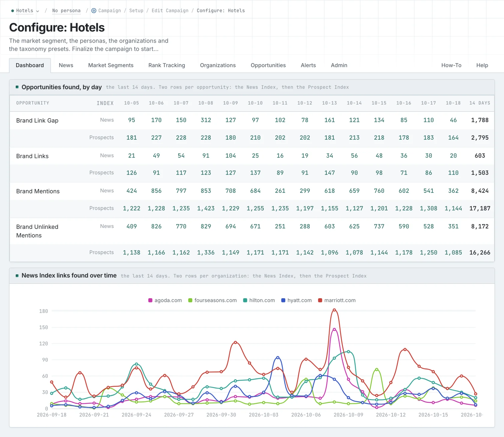This screenshot has height=437, width=504.
Task: Open the Admin tab
Action: click(x=339, y=65)
